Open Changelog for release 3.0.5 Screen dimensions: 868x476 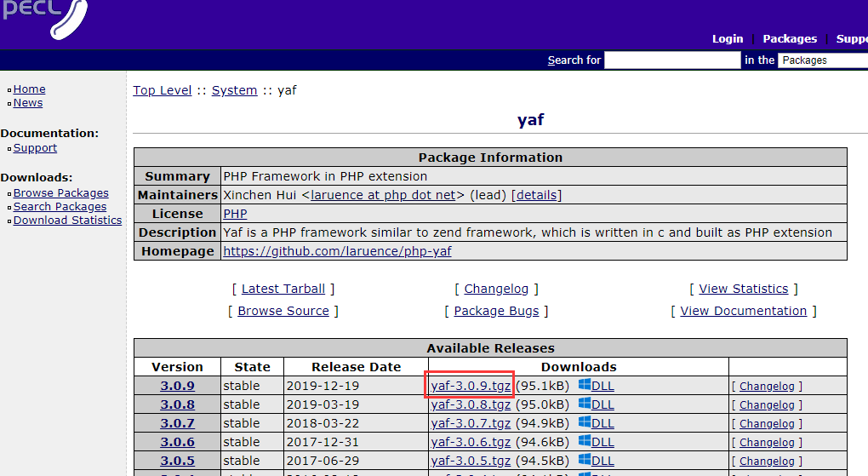point(767,462)
